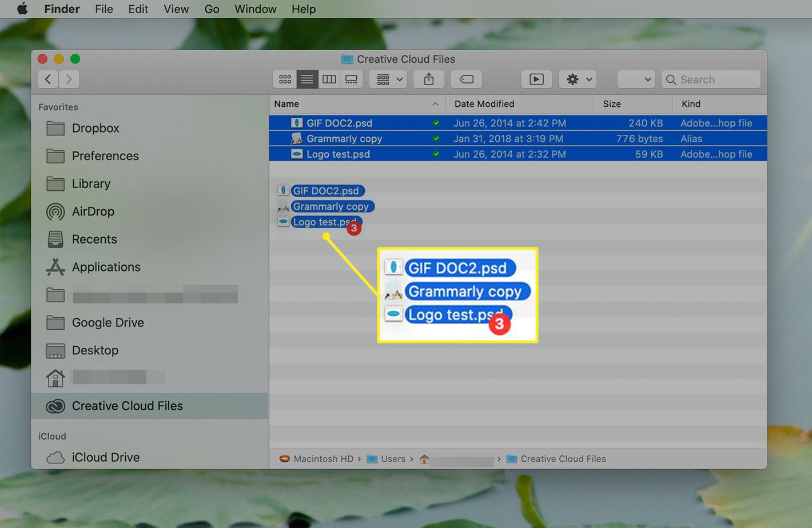Open the Edit menu
The height and width of the screenshot is (528, 812).
[x=138, y=9]
